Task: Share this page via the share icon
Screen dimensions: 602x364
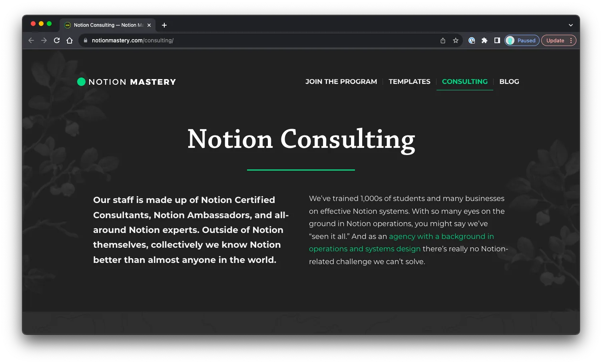Action: (x=443, y=40)
